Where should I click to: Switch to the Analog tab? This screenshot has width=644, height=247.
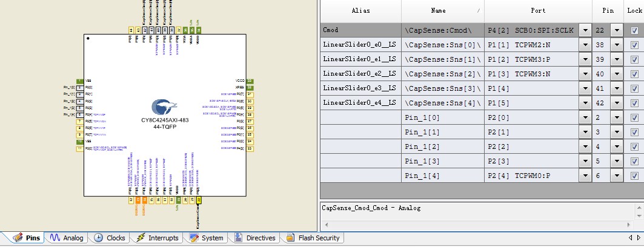coord(68,238)
